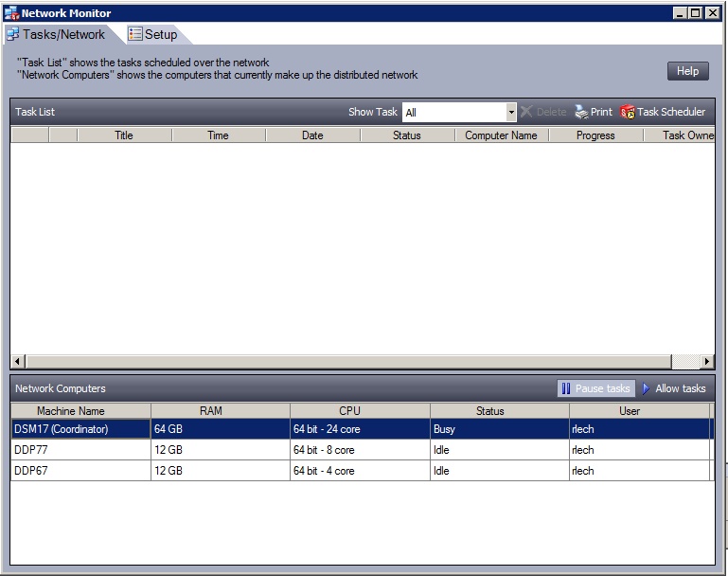
Task: Open the Help button
Action: pos(687,71)
